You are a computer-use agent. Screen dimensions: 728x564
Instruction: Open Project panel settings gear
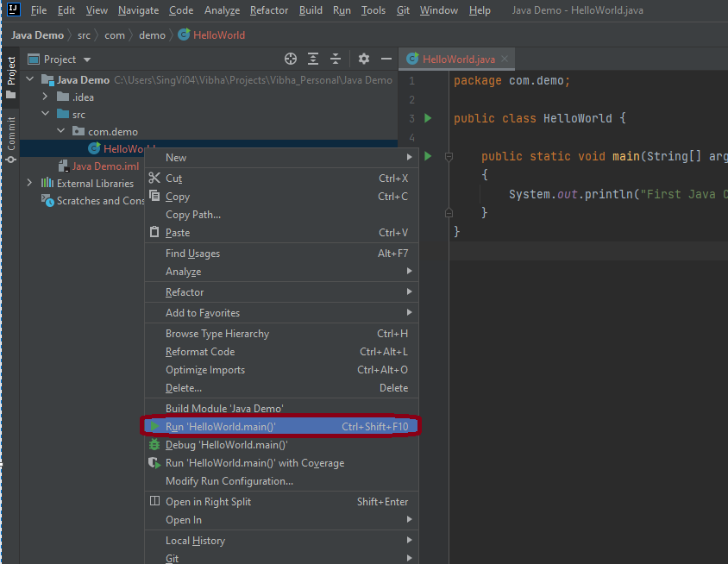point(363,59)
